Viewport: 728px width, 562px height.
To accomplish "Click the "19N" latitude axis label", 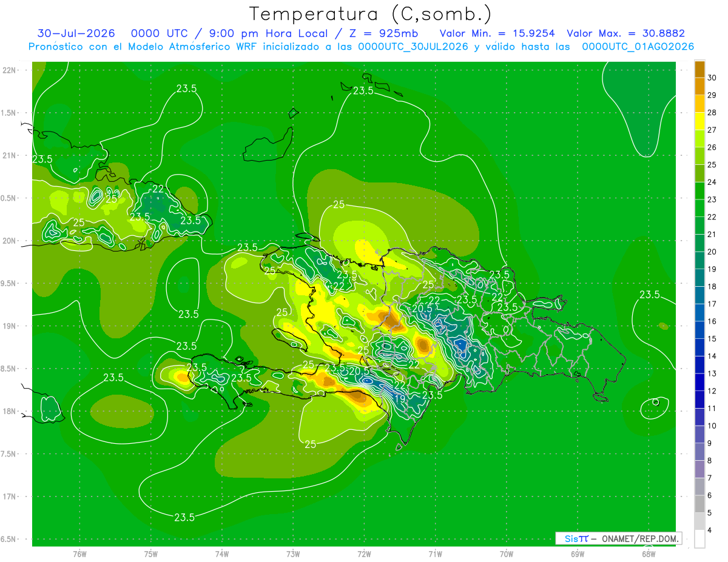I will (x=9, y=326).
